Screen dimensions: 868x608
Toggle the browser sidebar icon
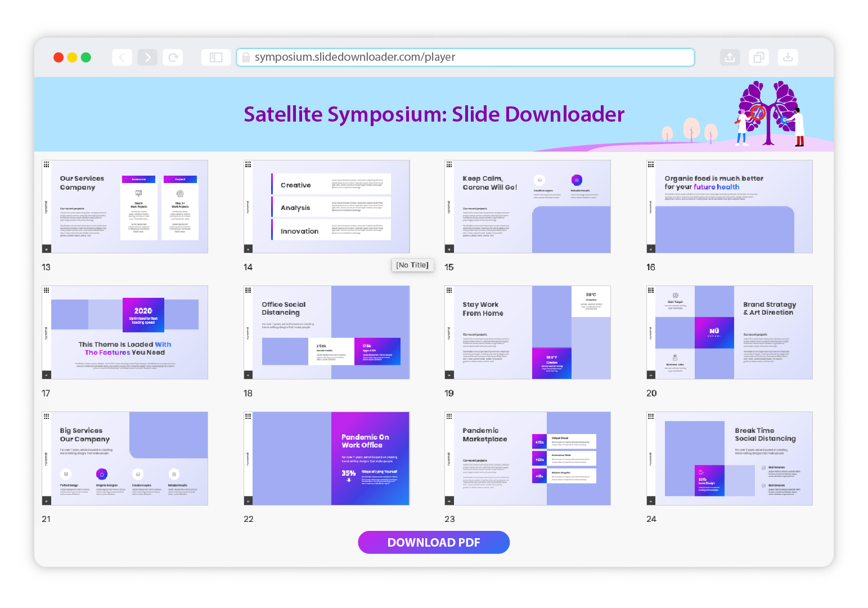[216, 57]
